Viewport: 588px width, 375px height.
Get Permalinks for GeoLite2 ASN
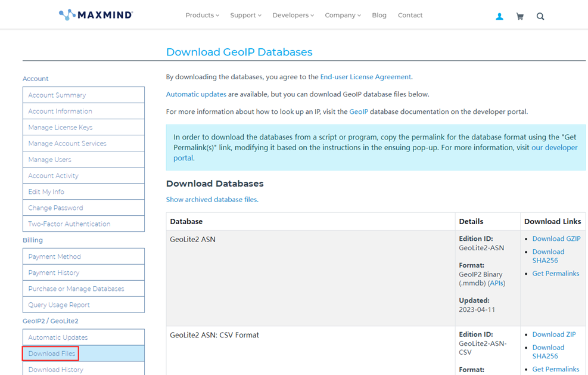(x=556, y=274)
